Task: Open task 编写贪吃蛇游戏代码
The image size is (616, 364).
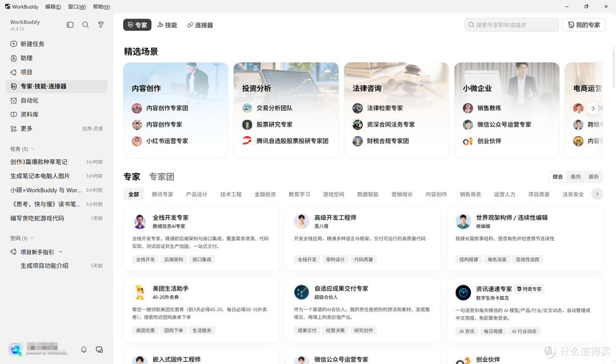Action: click(x=56, y=218)
